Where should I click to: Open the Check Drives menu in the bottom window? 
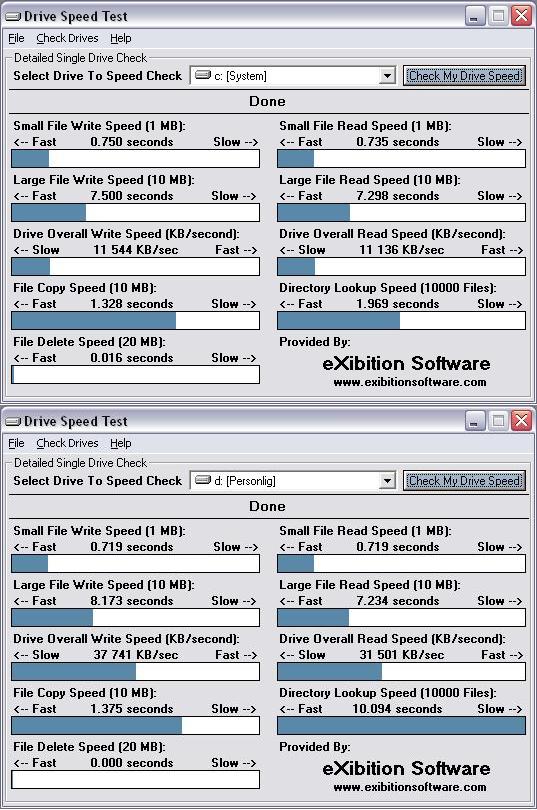point(67,443)
